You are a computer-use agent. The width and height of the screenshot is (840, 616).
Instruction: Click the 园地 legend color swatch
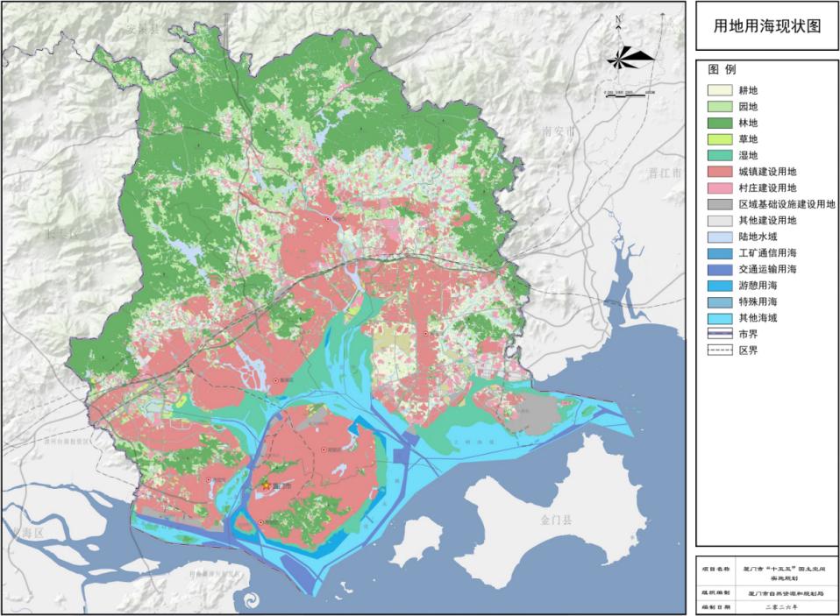(x=720, y=107)
